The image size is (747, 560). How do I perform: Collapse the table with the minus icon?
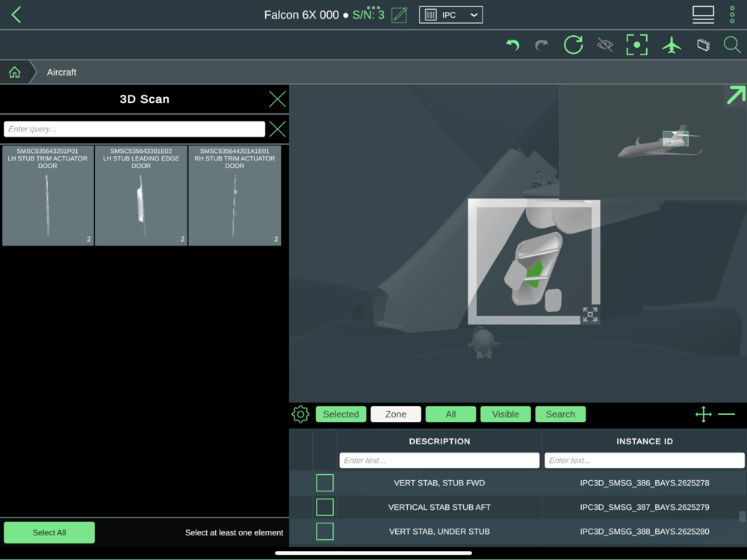click(x=727, y=414)
